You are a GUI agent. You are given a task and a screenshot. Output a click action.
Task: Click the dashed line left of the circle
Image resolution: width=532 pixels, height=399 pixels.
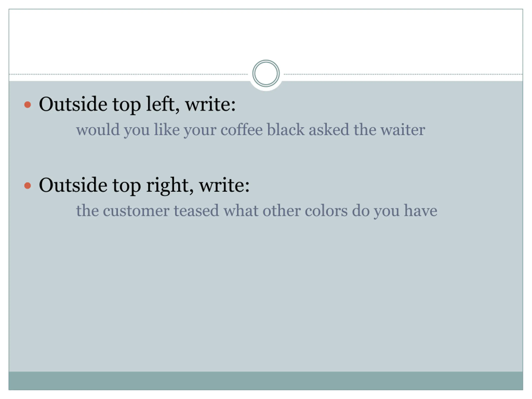tap(129, 74)
